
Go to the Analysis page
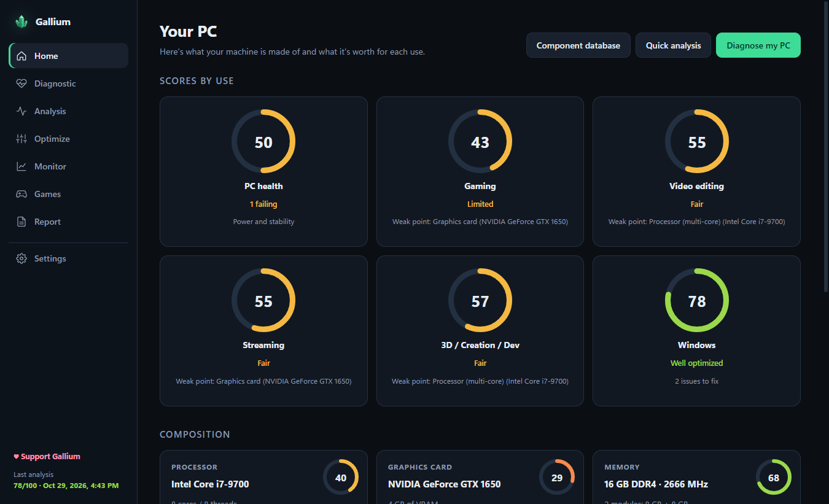pos(68,111)
